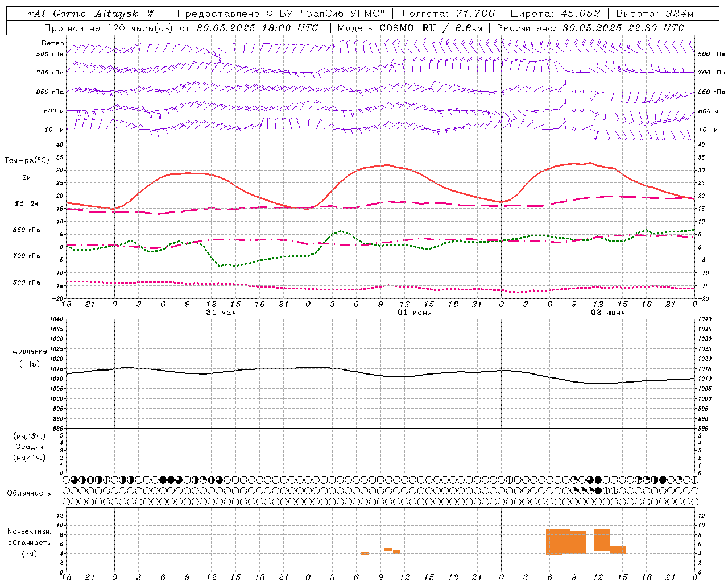728x582 pixels.
Task: Click the Осадки panel label
Action: point(30,447)
